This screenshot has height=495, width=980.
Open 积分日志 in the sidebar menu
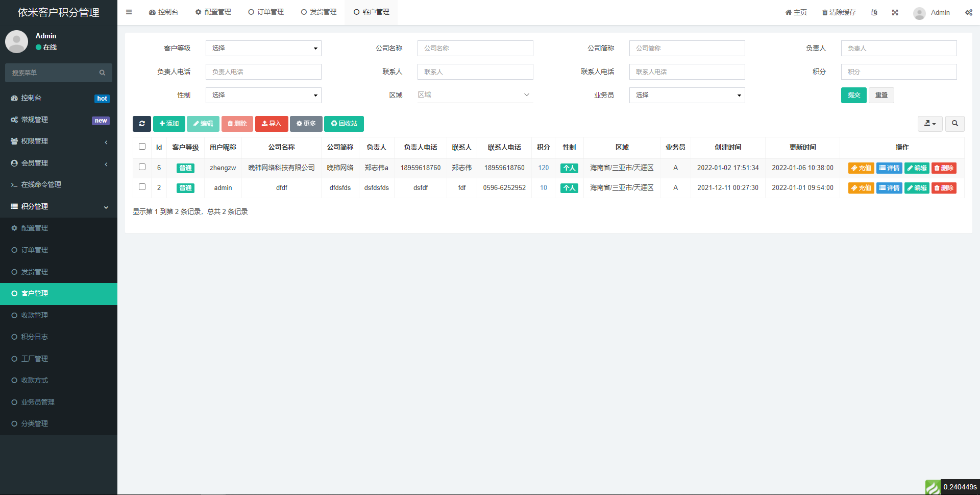click(35, 337)
